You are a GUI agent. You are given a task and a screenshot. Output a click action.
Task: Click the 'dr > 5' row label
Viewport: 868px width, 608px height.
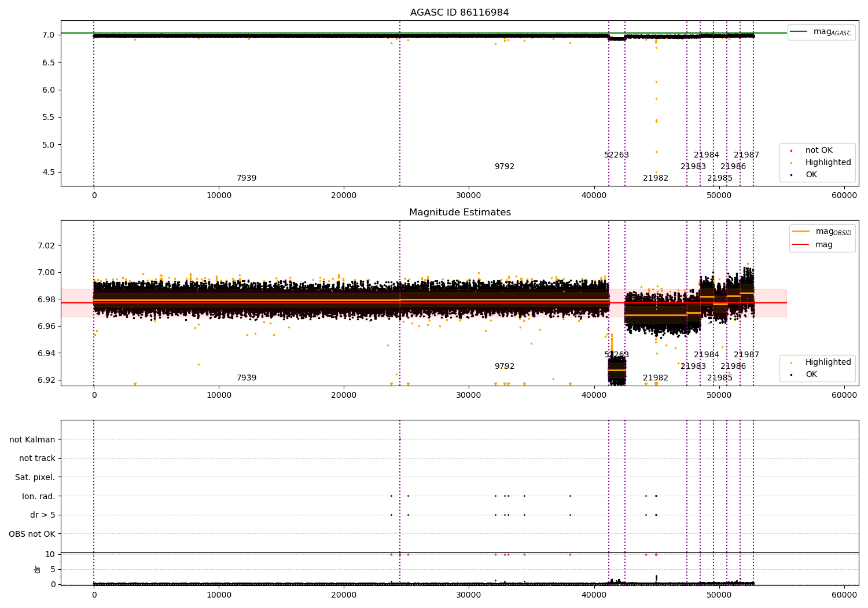coord(43,515)
